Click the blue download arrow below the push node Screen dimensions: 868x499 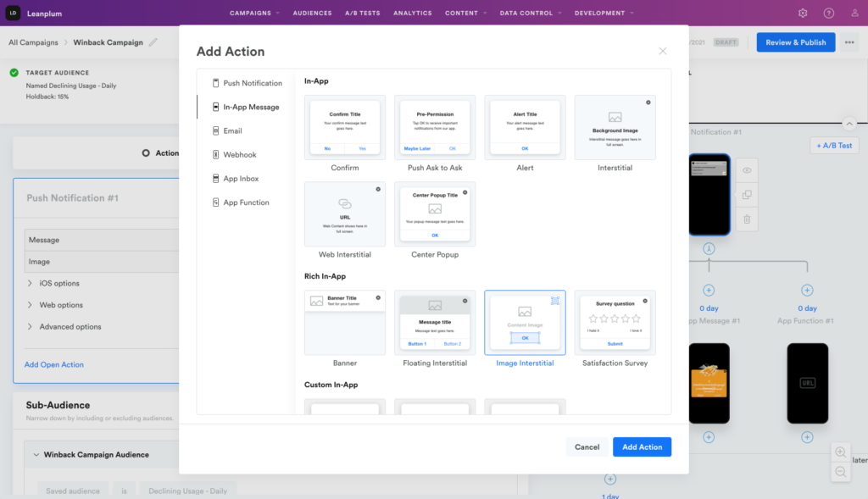[x=709, y=248]
